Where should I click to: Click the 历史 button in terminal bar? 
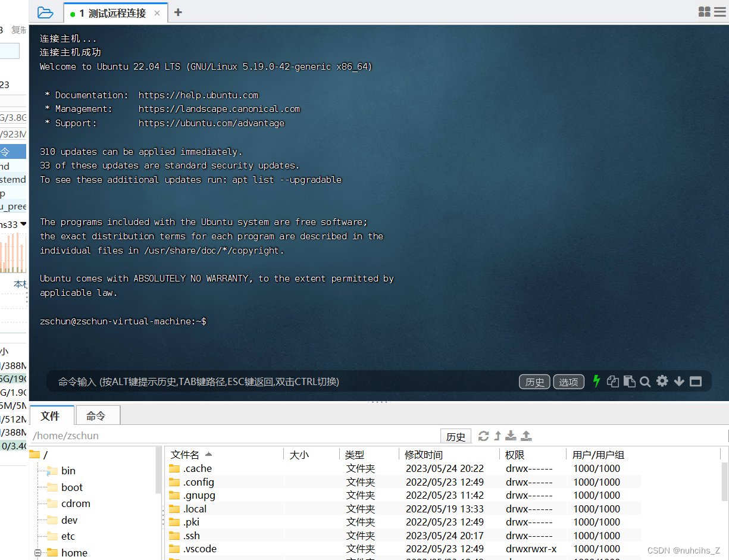click(534, 381)
